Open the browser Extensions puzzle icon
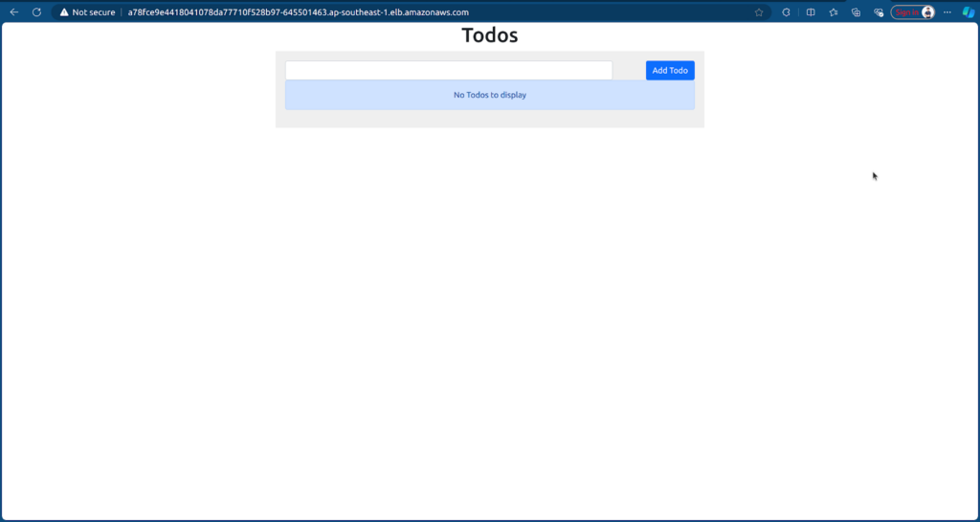This screenshot has height=522, width=980. click(x=787, y=12)
